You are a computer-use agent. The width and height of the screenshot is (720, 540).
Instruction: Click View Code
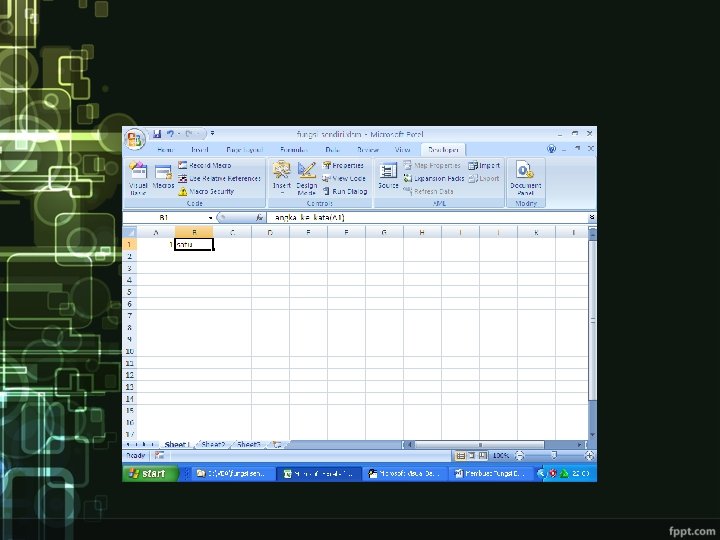point(344,178)
